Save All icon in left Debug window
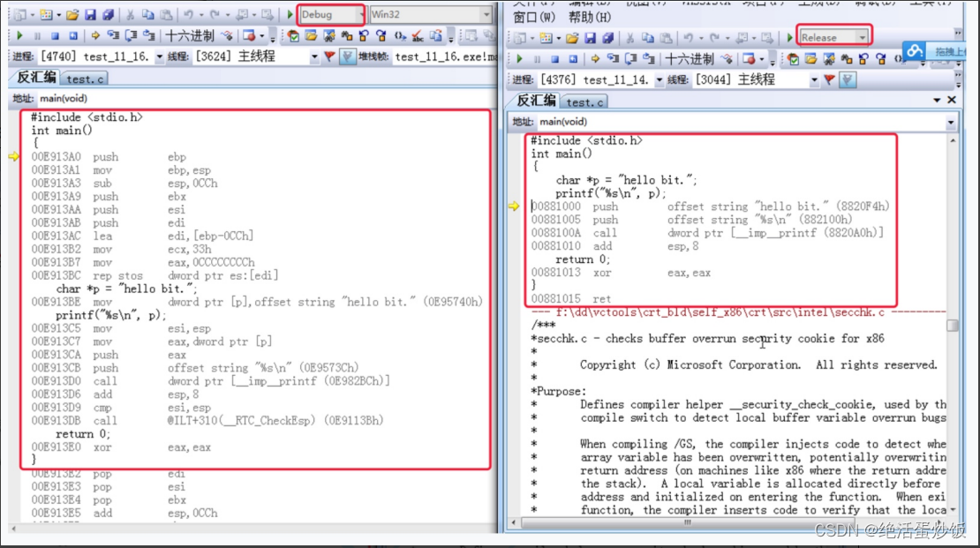 click(108, 14)
